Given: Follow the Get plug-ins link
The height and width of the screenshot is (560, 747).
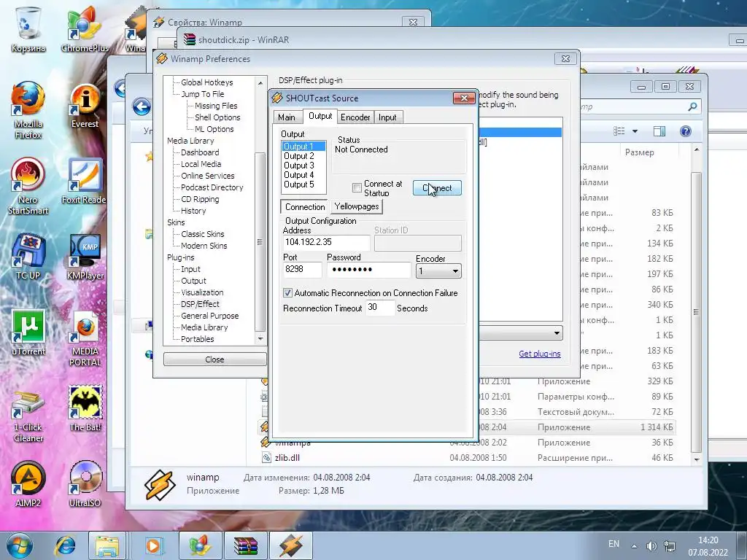Looking at the screenshot, I should [540, 354].
